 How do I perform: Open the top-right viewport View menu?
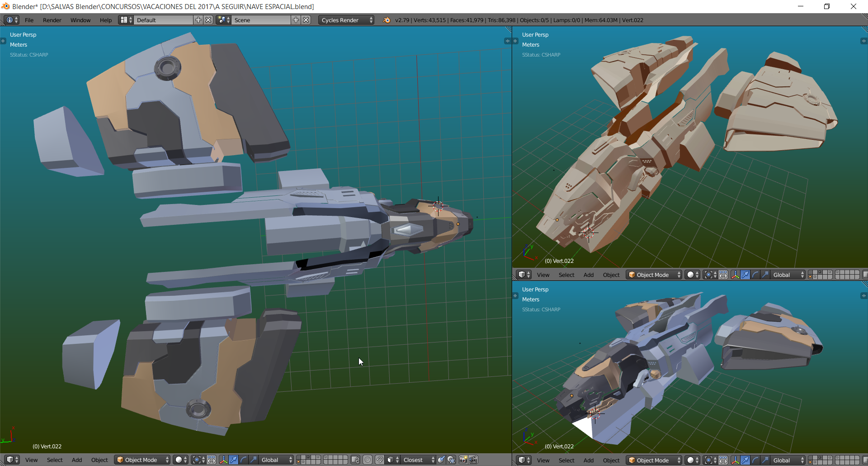[543, 275]
